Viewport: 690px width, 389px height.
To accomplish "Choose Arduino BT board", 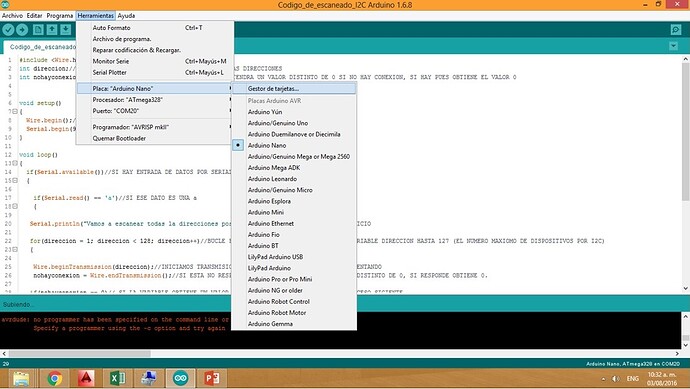I will [x=294, y=246].
